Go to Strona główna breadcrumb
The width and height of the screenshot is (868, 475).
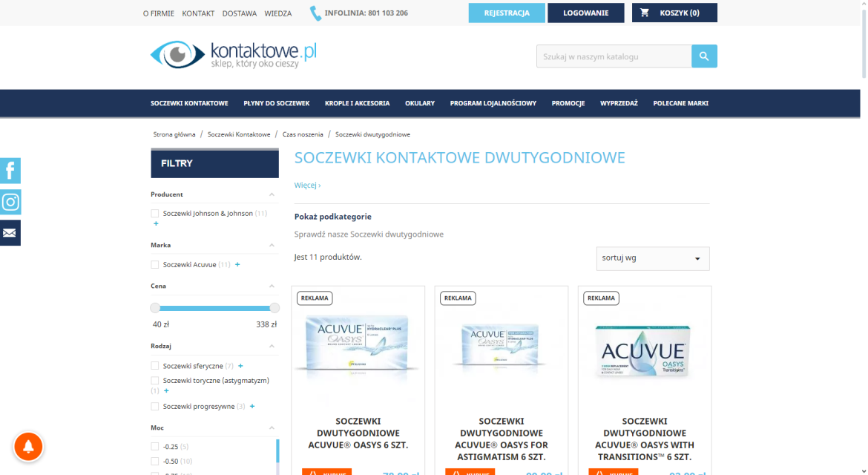[x=174, y=134]
